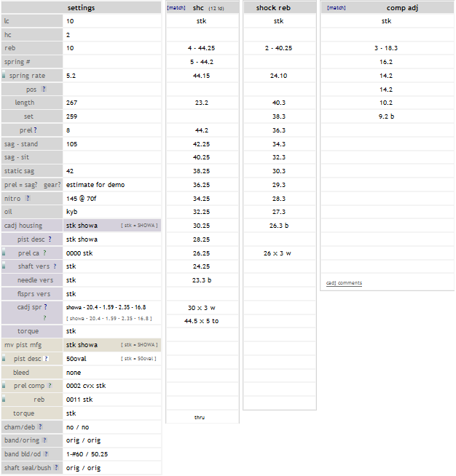Image resolution: width=456 pixels, height=476 pixels.
Task: Toggle the marker left of reb under mv pist
Action: 4,400
